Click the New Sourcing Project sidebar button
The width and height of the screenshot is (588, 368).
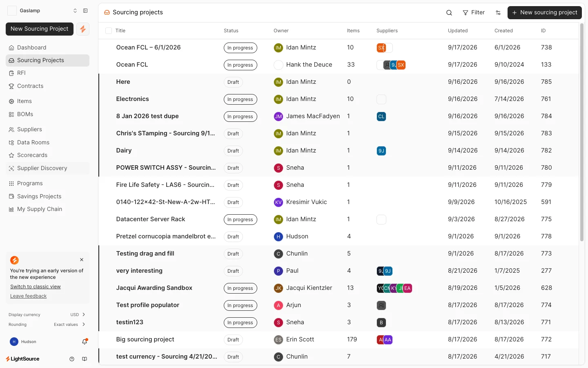(x=40, y=29)
